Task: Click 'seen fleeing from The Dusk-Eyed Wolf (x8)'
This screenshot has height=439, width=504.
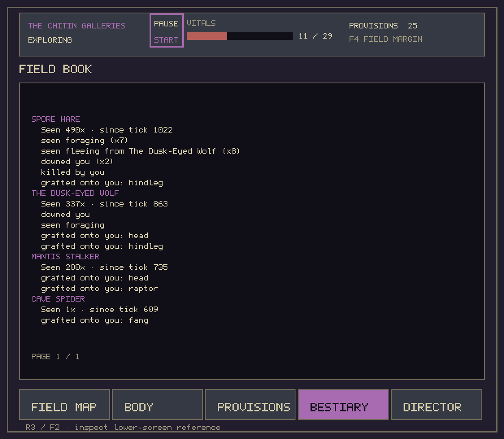Action: (141, 151)
